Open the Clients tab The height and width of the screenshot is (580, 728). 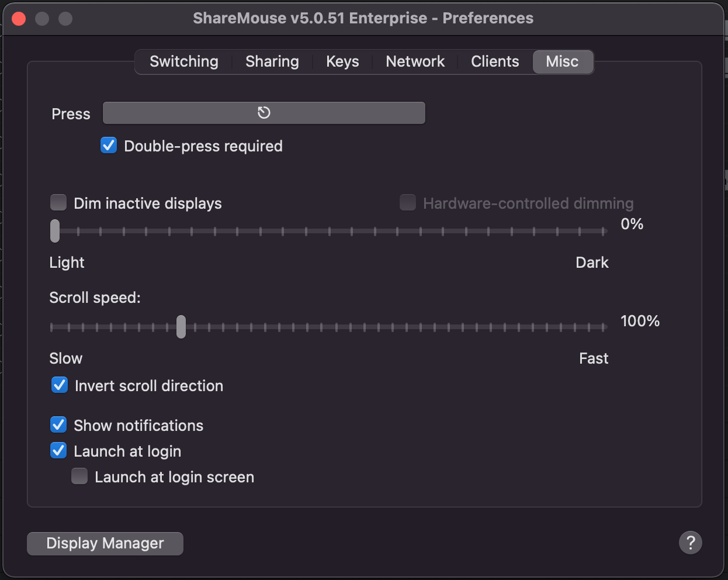494,61
